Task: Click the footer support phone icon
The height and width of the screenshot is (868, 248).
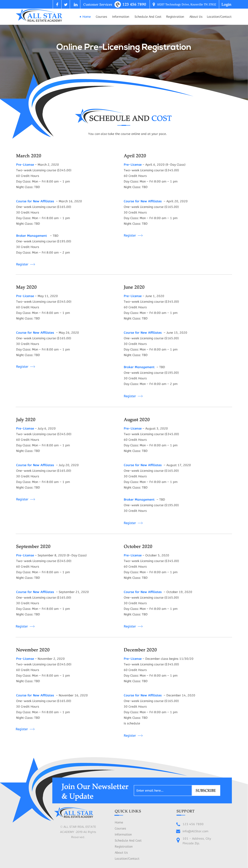Action: point(178,824)
